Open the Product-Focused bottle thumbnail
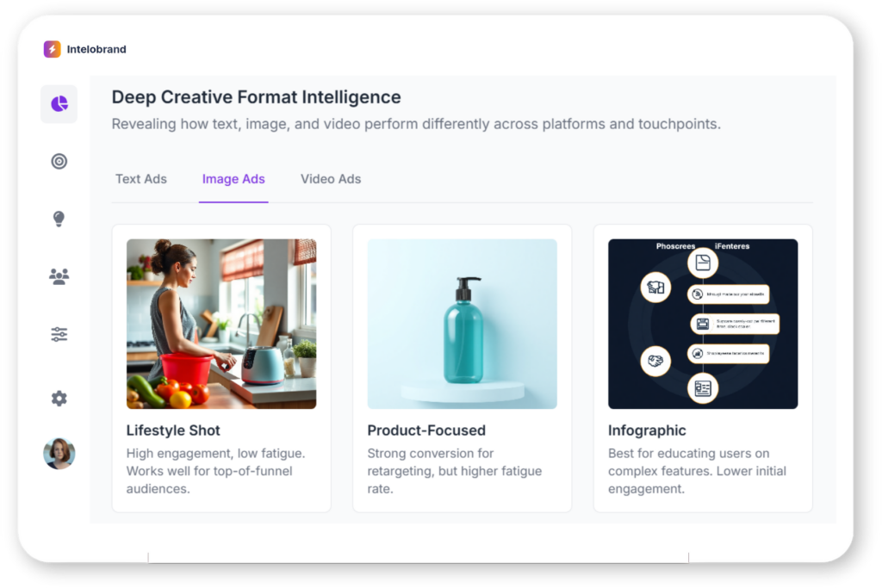Image resolution: width=882 pixels, height=588 pixels. tap(463, 324)
